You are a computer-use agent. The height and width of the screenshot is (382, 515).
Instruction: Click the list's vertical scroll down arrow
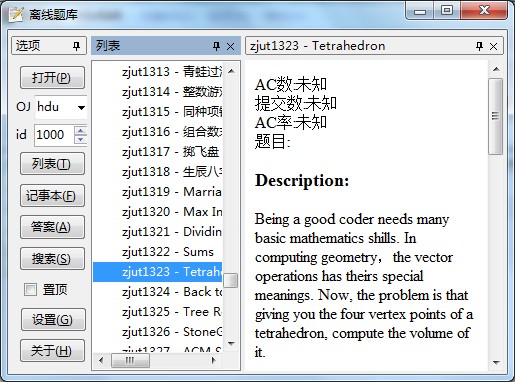point(231,343)
